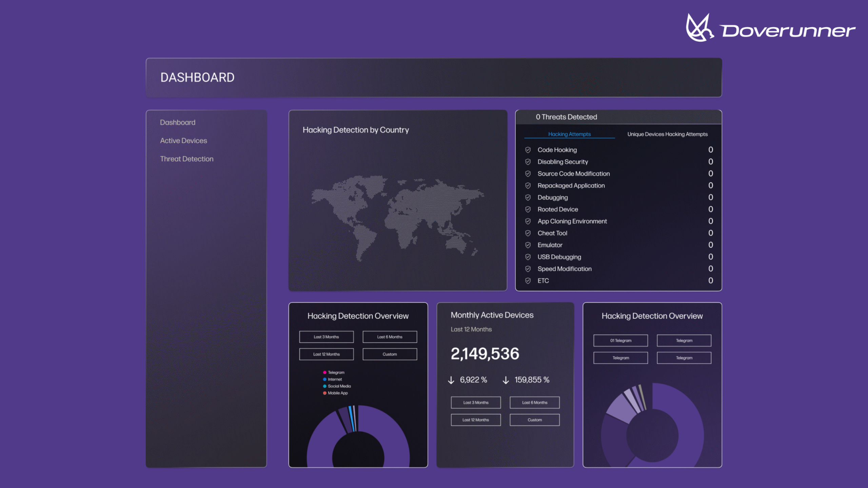This screenshot has height=488, width=868.
Task: Click the USB Debugging label
Action: 559,257
